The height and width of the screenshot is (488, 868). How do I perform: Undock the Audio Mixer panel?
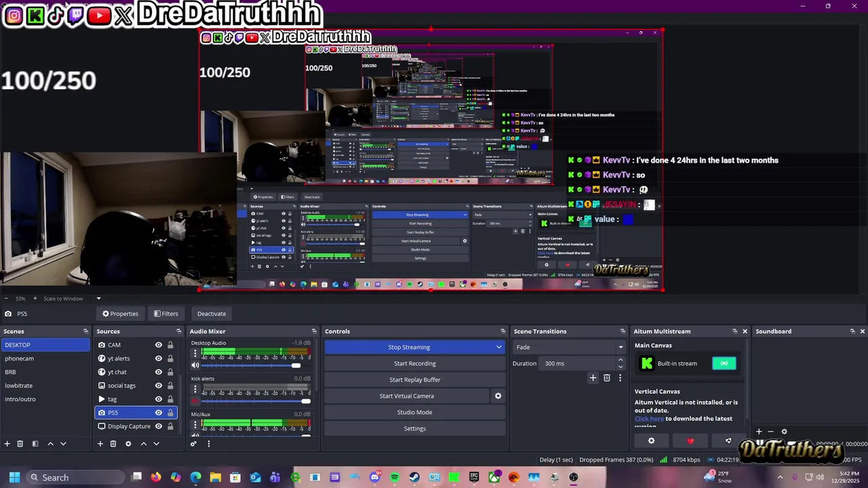pyautogui.click(x=314, y=331)
